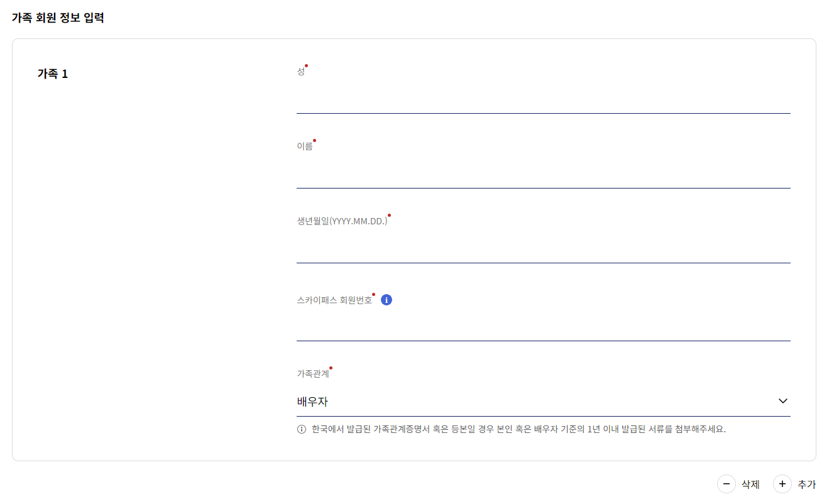This screenshot has width=839, height=504.
Task: Click the red asterisk next to 가족관계
Action: (x=330, y=367)
